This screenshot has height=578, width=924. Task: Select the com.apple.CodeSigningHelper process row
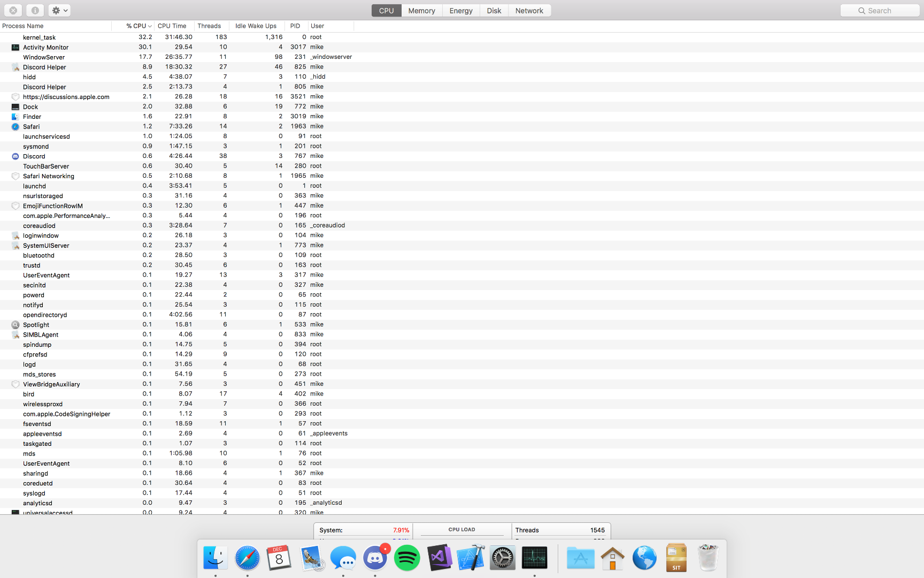point(462,414)
